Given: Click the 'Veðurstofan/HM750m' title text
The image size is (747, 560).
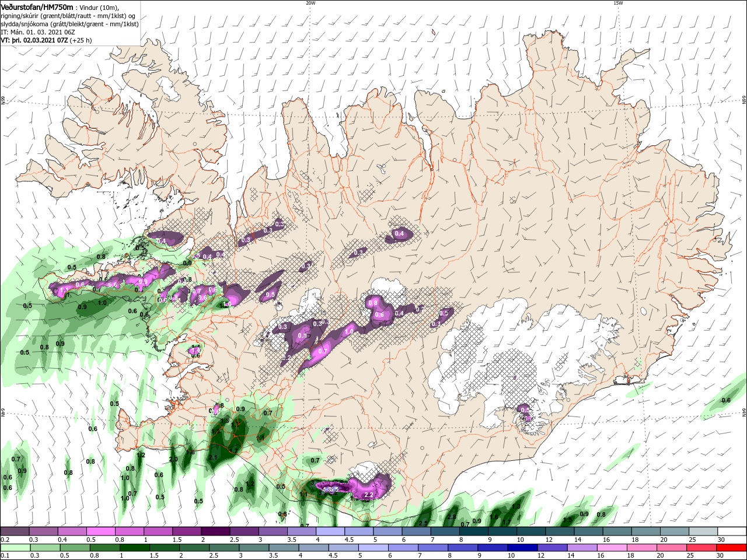Looking at the screenshot, I should coord(37,6).
